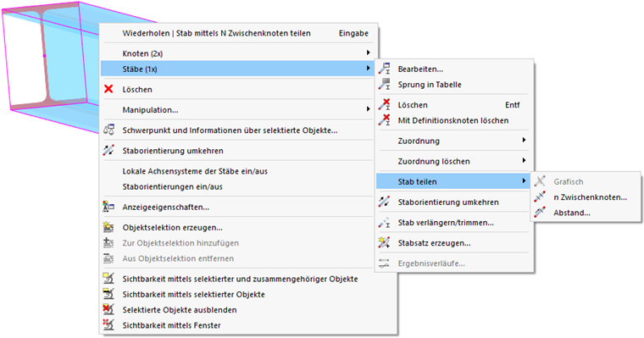The width and height of the screenshot is (644, 338).
Task: Expand the Knoten (2x) submenu arrow
Action: click(x=368, y=53)
